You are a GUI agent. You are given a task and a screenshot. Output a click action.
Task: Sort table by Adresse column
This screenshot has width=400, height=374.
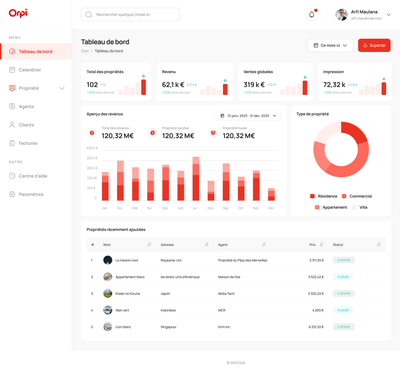click(x=207, y=245)
